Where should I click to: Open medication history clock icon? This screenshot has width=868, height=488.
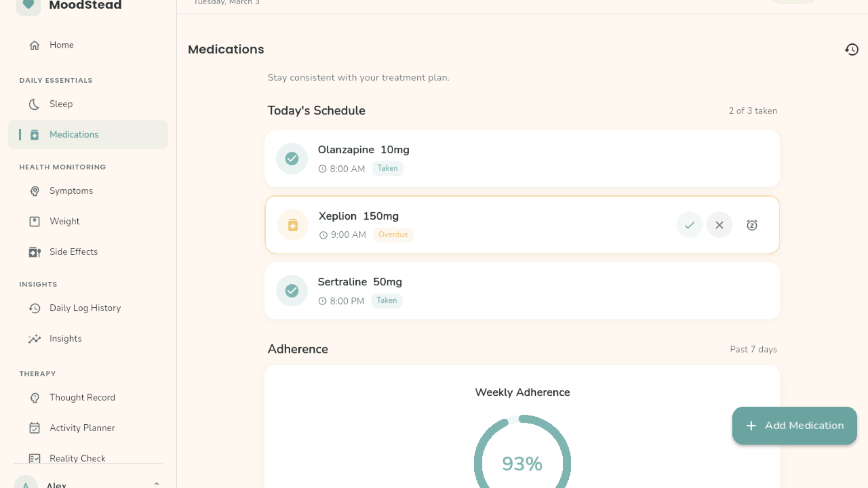(x=852, y=49)
